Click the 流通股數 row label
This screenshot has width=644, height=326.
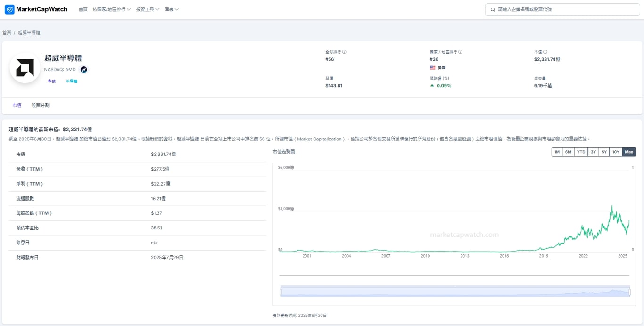25,199
